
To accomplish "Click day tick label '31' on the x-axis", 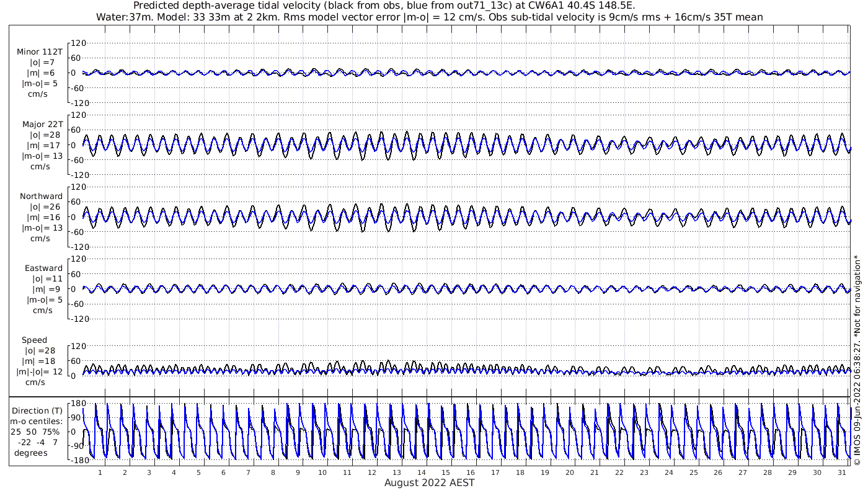I will pos(841,472).
